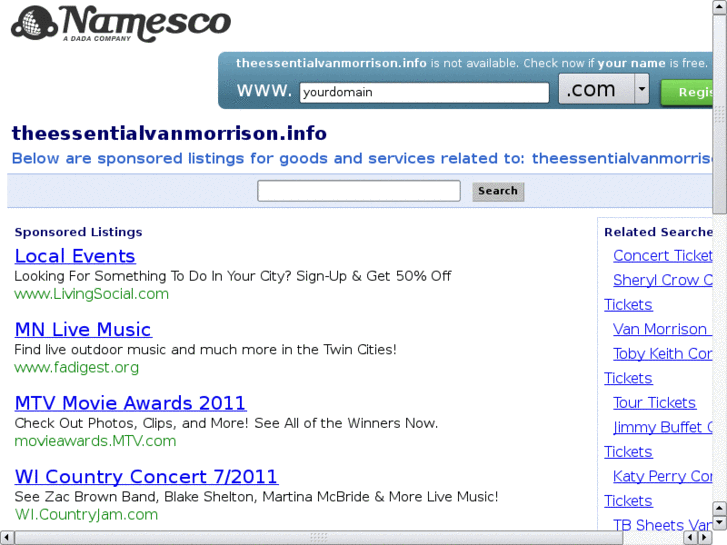
Task: Click the sponsored listings search box
Action: point(359,191)
